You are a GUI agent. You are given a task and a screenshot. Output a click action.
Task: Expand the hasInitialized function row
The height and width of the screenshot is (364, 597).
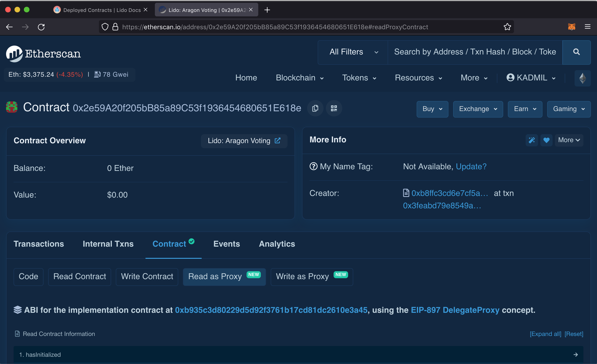click(x=298, y=355)
